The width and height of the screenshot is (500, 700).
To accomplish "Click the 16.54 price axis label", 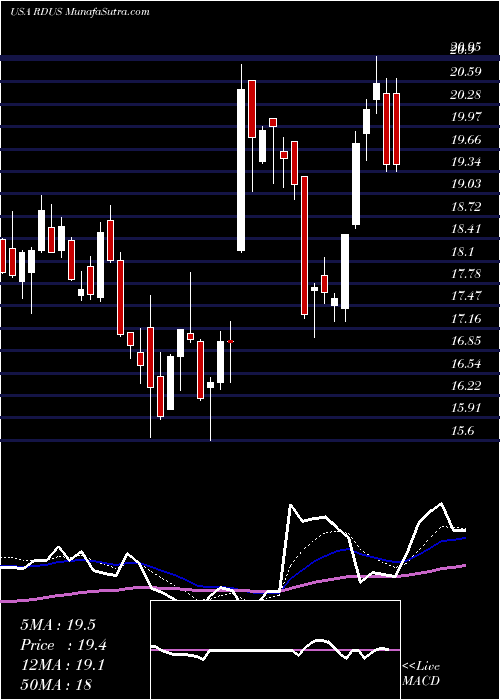I will coord(466,364).
